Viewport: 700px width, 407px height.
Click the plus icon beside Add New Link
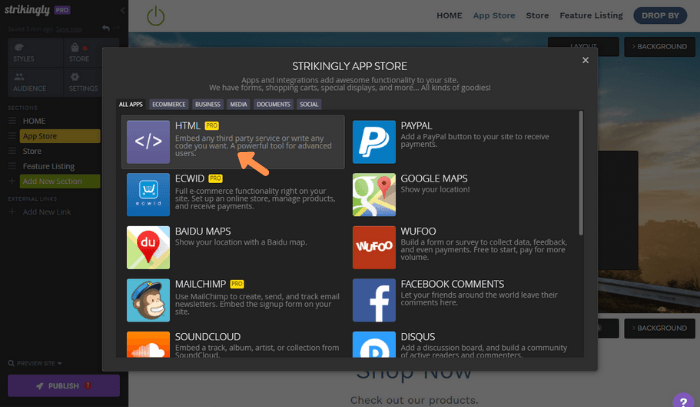(x=12, y=212)
